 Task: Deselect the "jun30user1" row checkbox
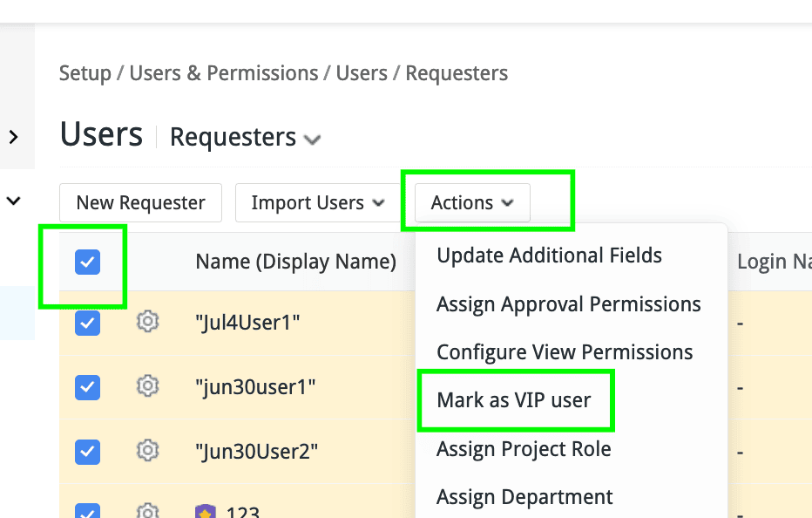pyautogui.click(x=88, y=386)
